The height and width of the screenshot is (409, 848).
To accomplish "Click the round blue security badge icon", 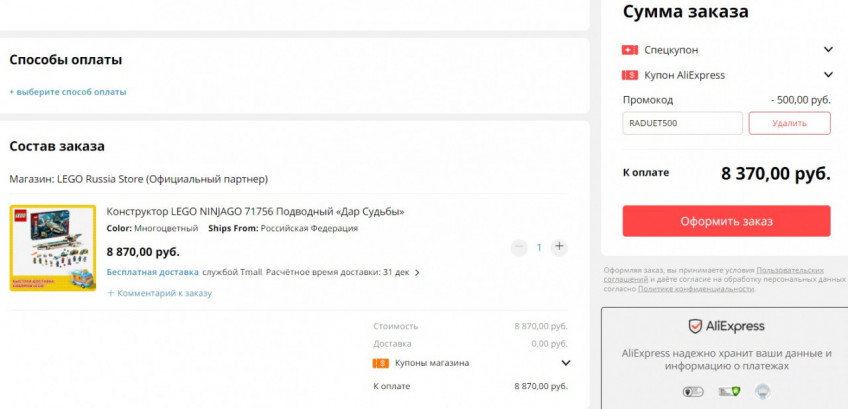I will coord(763,391).
